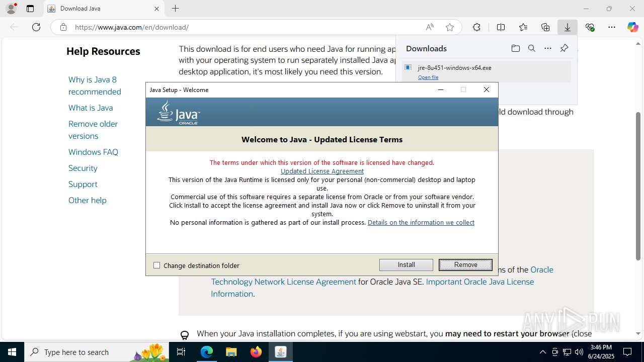644x362 pixels.
Task: Click the profile avatar icon
Action: point(11,9)
